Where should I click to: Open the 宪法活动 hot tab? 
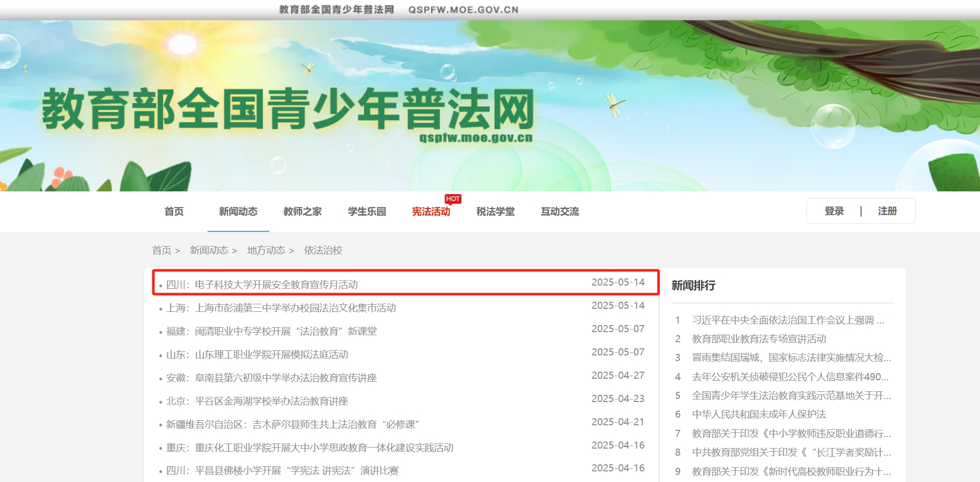431,212
